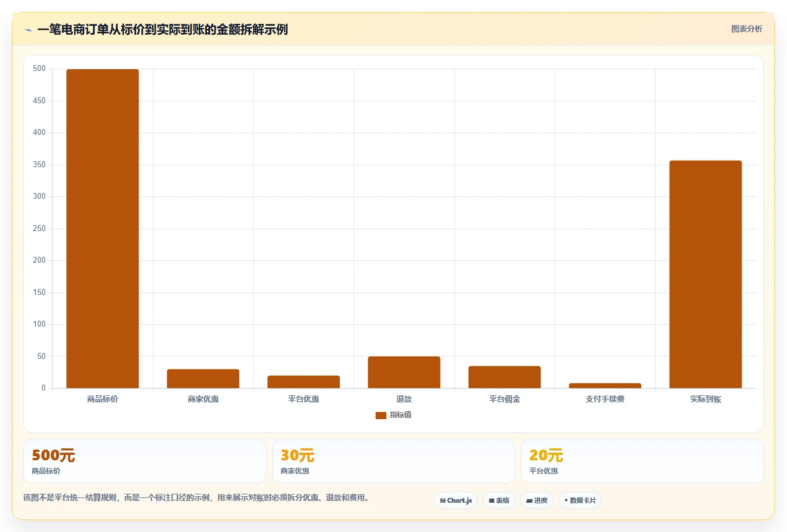Click the 商家优惠 bar in the chart

coord(203,379)
